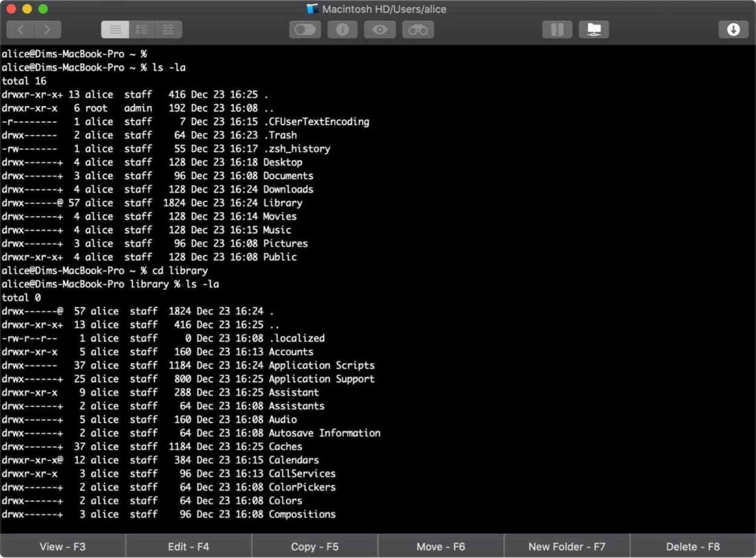This screenshot has width=756, height=558.
Task: Click the 'Music' directory name in terminal
Action: pos(277,230)
